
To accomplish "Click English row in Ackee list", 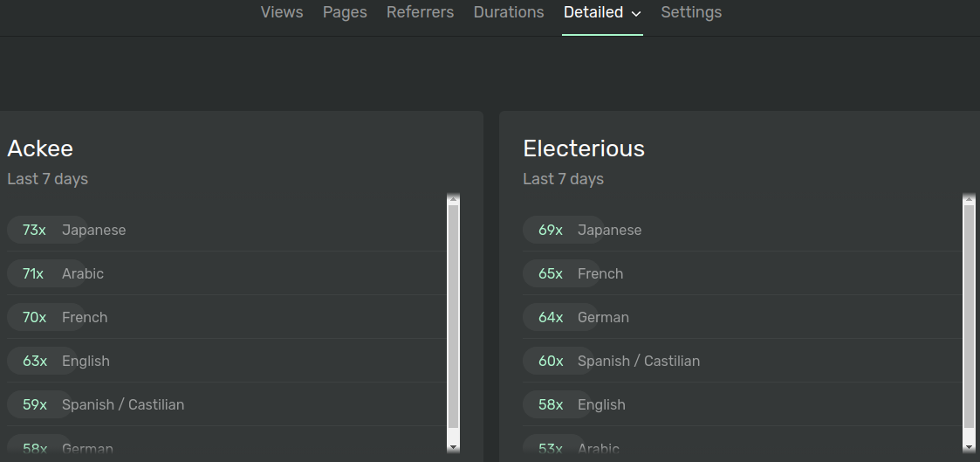I will point(227,361).
